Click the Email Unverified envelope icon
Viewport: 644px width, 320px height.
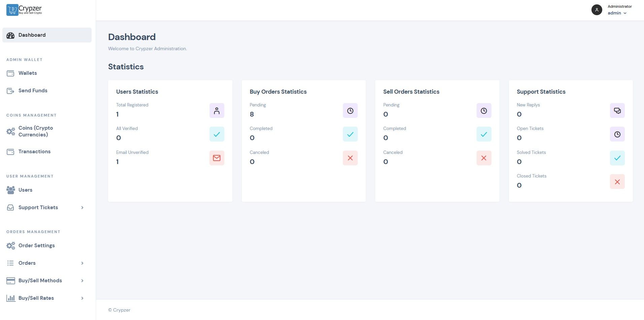tap(217, 158)
